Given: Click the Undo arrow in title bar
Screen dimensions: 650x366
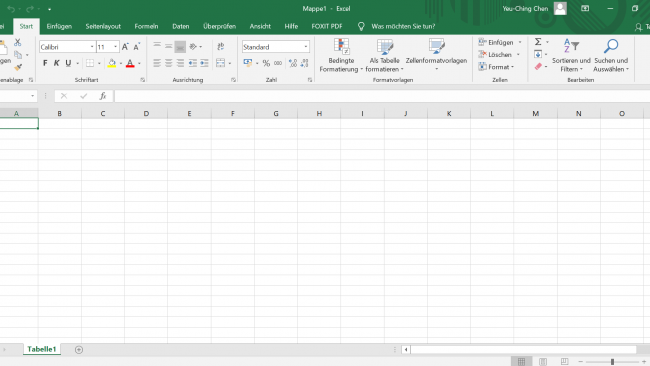Looking at the screenshot, I should tap(11, 9).
